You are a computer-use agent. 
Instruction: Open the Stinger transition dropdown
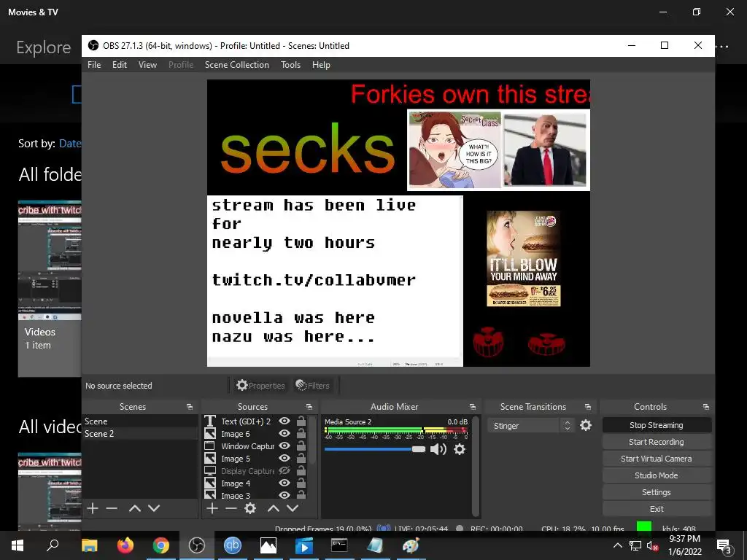pyautogui.click(x=530, y=425)
